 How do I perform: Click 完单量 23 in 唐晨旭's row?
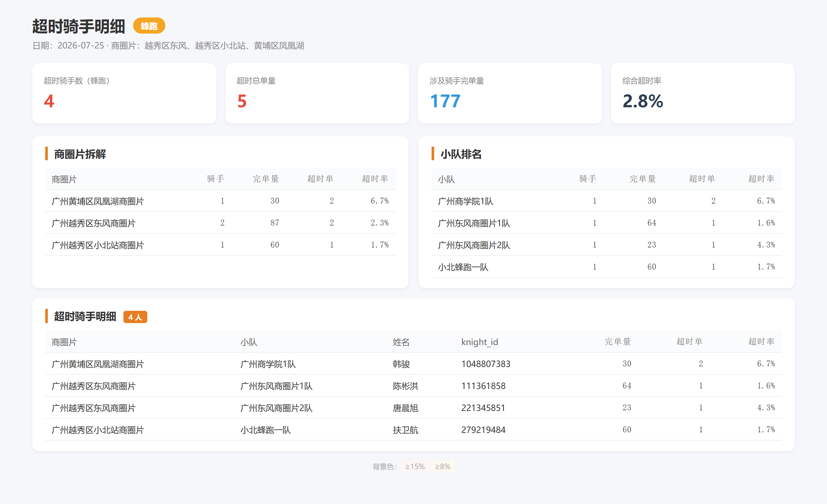pos(627,408)
